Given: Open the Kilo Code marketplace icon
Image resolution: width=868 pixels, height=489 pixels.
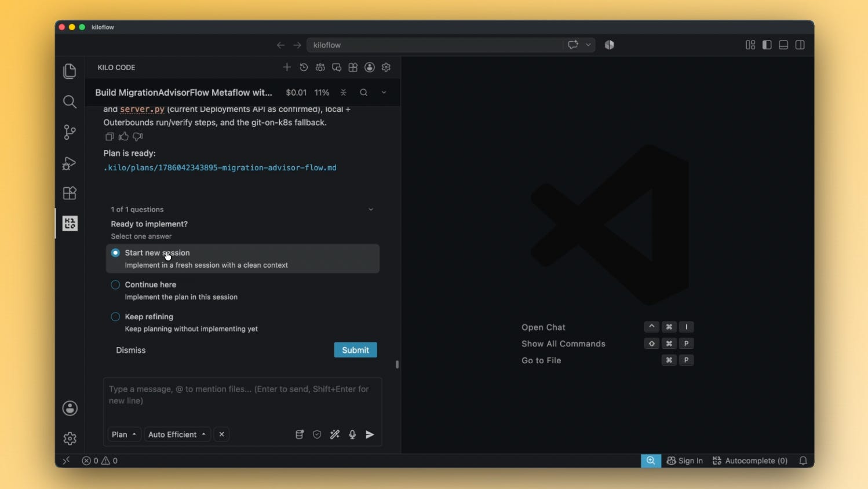Looking at the screenshot, I should point(353,67).
